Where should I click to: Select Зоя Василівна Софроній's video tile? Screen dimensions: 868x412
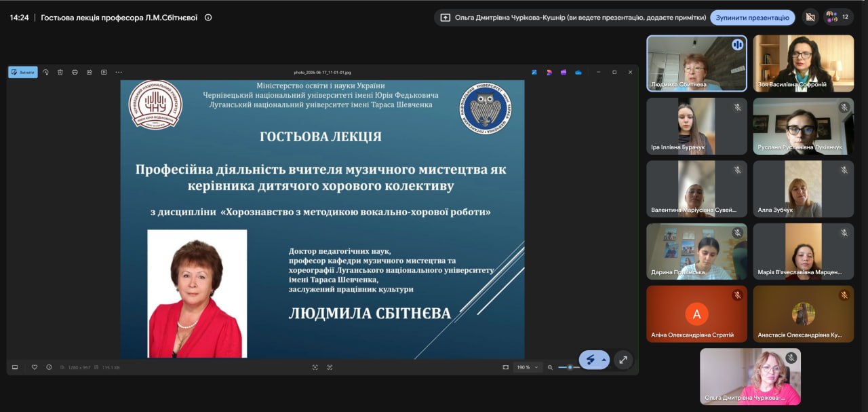804,63
